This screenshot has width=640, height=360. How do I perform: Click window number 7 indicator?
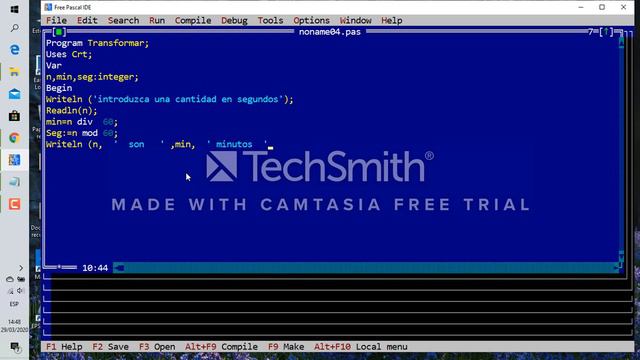pyautogui.click(x=591, y=32)
